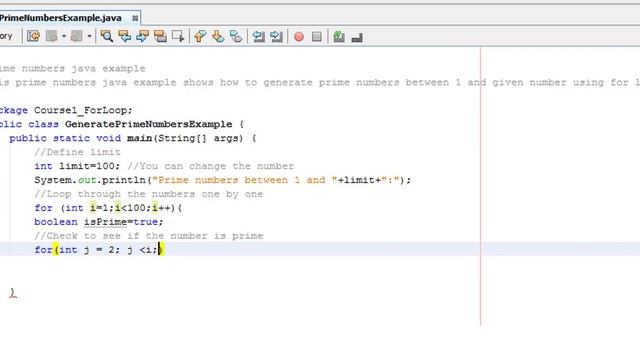Click the Forward navigation icon
Screen dimensions: 640x360
point(76,36)
